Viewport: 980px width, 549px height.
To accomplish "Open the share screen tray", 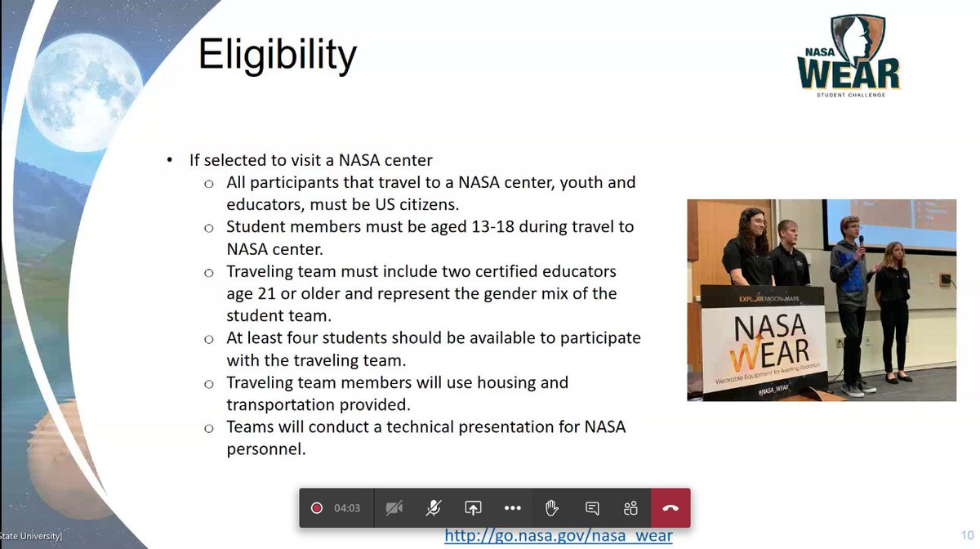I will (473, 508).
